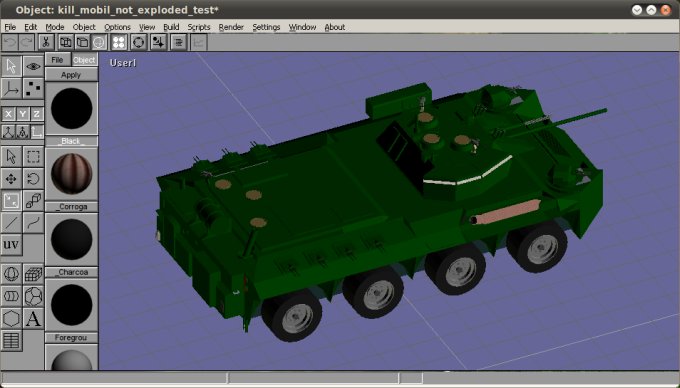Choose the non-uniform Scale tool
Screen dimensions: 680x388
tap(11, 201)
